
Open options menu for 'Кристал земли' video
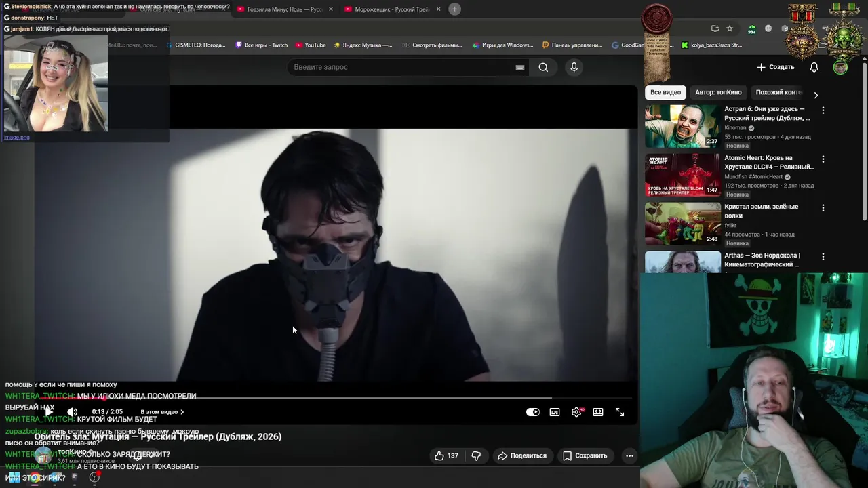[823, 207]
